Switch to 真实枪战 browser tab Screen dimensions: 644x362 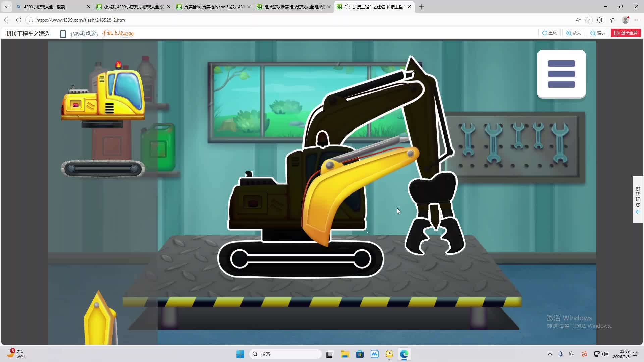[214, 7]
